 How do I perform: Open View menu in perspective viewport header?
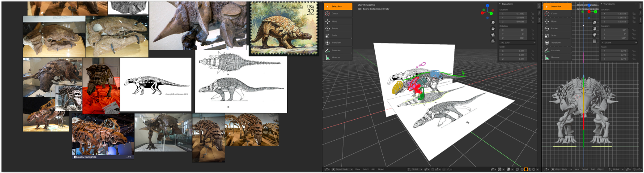point(357,169)
